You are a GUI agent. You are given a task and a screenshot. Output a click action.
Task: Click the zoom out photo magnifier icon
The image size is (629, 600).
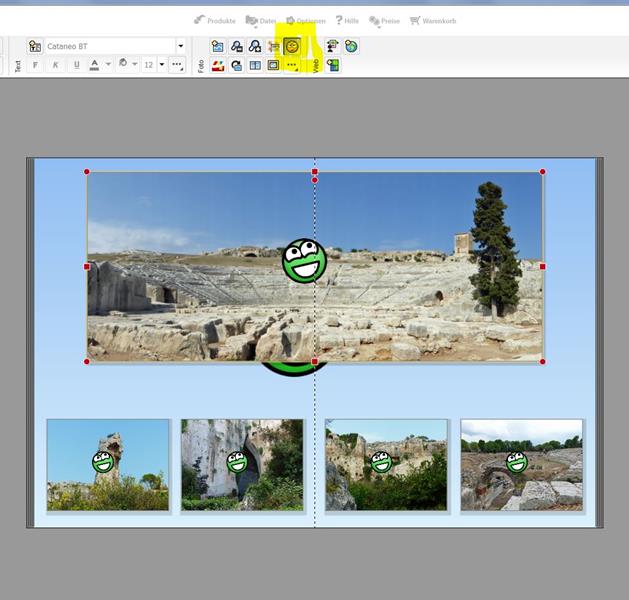237,47
